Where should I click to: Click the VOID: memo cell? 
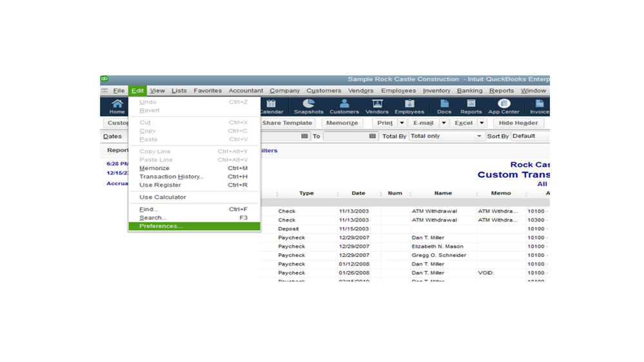coord(486,273)
